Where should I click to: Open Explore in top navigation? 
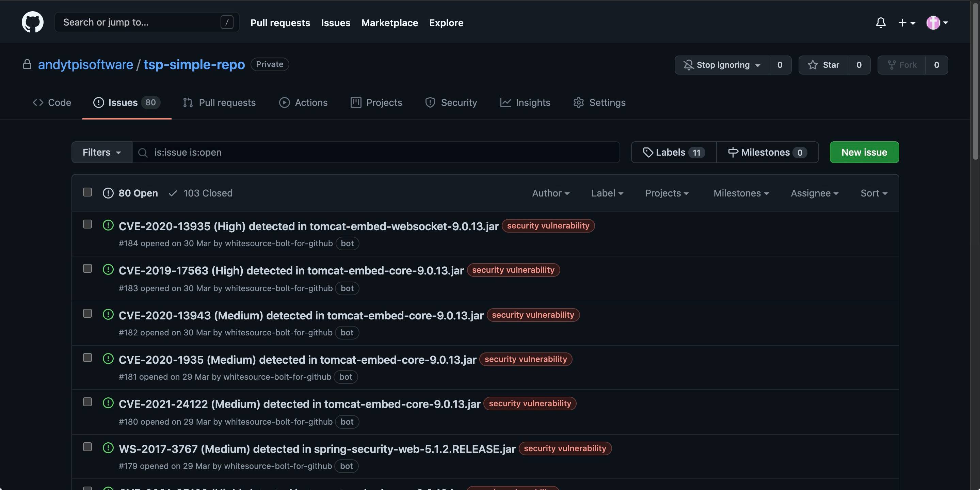(446, 22)
